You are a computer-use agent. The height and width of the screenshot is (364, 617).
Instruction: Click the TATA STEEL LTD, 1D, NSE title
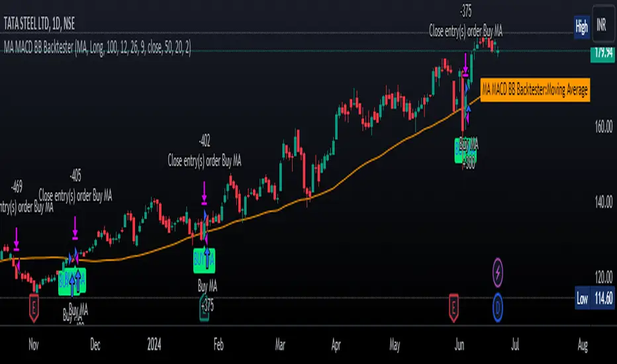39,24
